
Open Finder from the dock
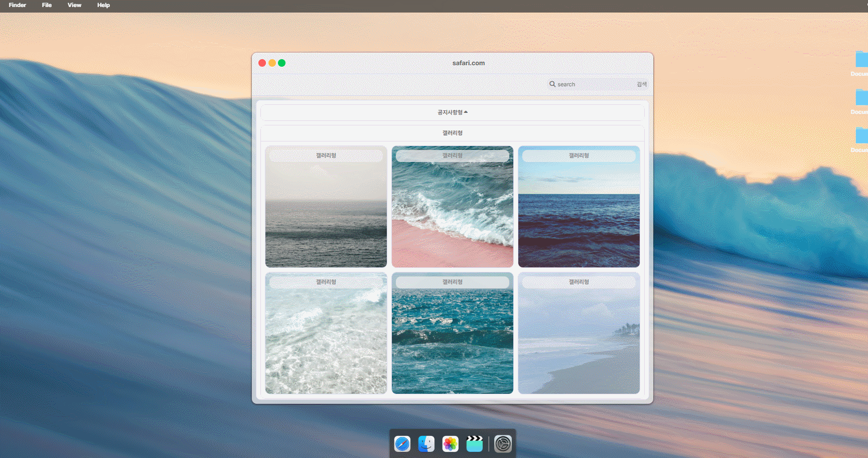click(426, 444)
